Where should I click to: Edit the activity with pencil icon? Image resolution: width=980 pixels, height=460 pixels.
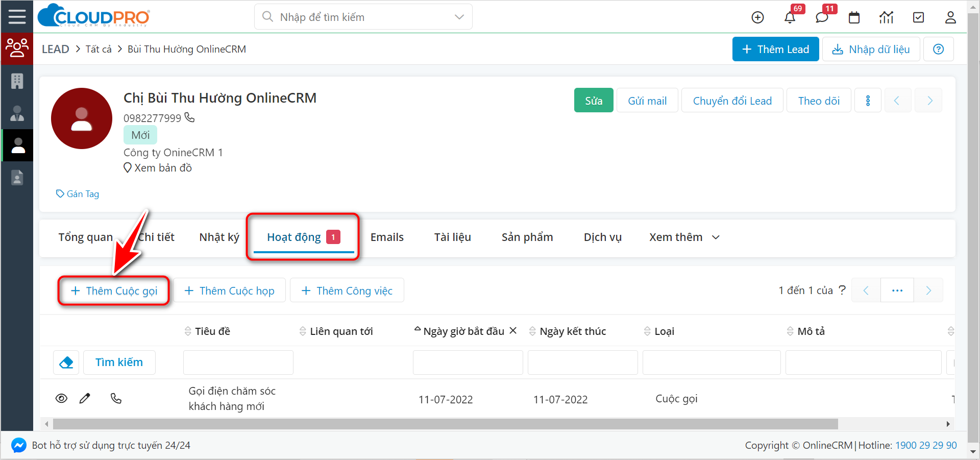pyautogui.click(x=85, y=398)
